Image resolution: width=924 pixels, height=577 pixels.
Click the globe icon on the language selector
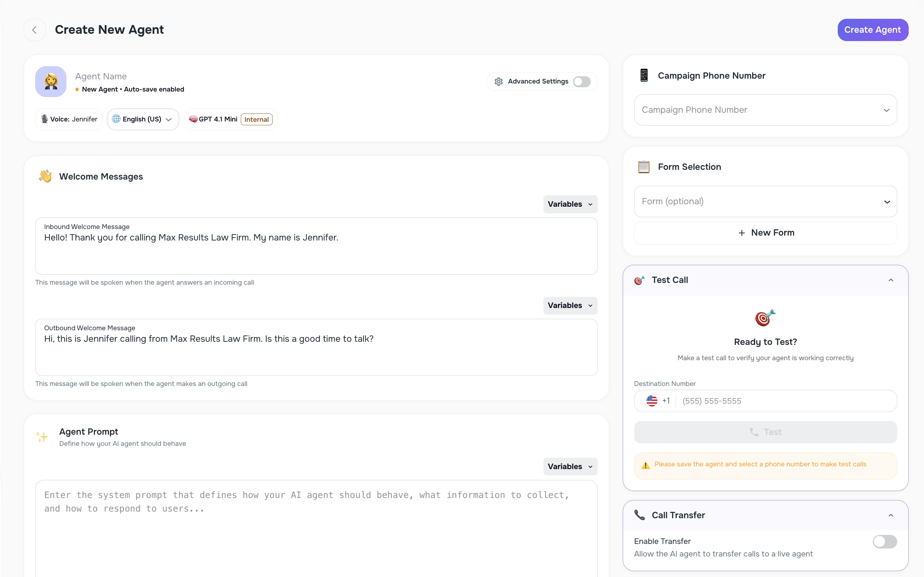116,119
